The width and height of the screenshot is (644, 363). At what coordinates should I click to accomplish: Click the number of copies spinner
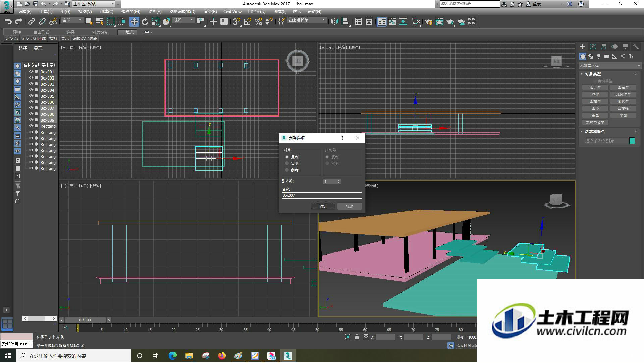coord(339,182)
